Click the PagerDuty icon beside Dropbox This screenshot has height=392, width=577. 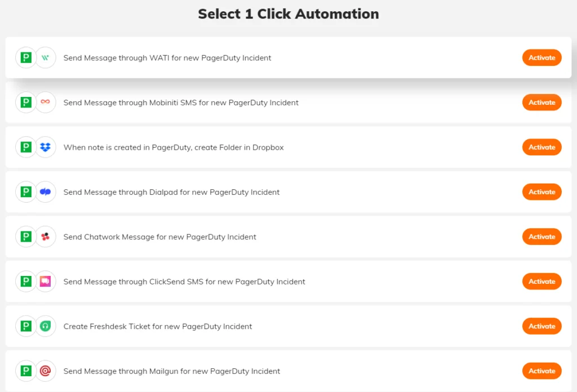25,147
